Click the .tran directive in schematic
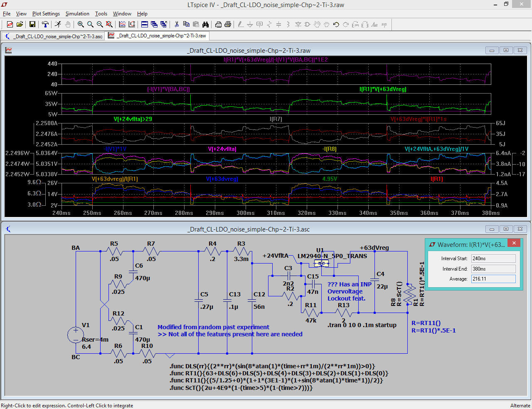 pyautogui.click(x=362, y=325)
